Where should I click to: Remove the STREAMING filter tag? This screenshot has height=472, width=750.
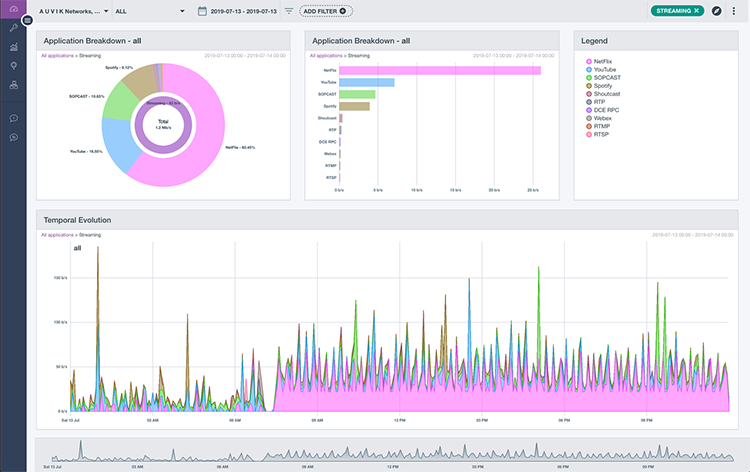[697, 10]
